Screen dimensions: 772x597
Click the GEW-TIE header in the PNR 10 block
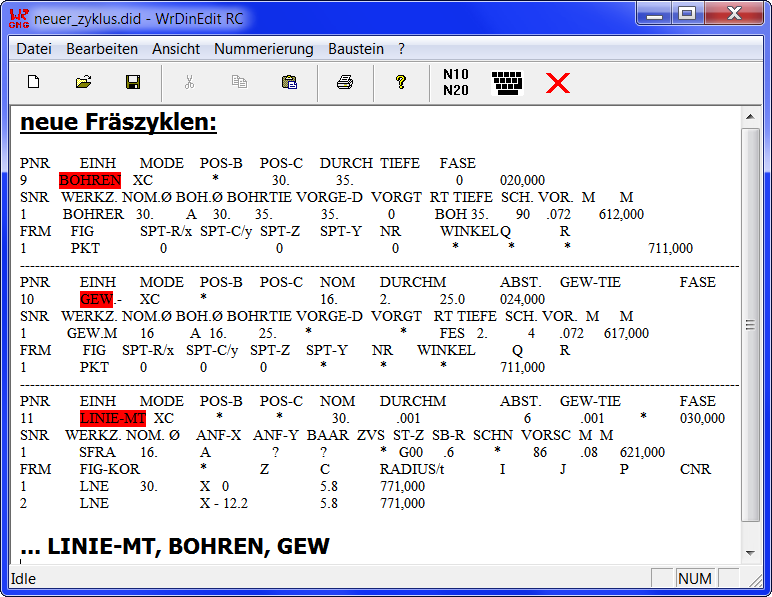[590, 283]
